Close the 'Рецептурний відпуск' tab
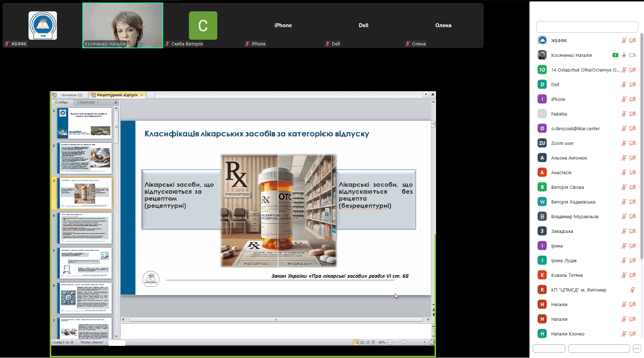The height and width of the screenshot is (358, 644). point(142,95)
